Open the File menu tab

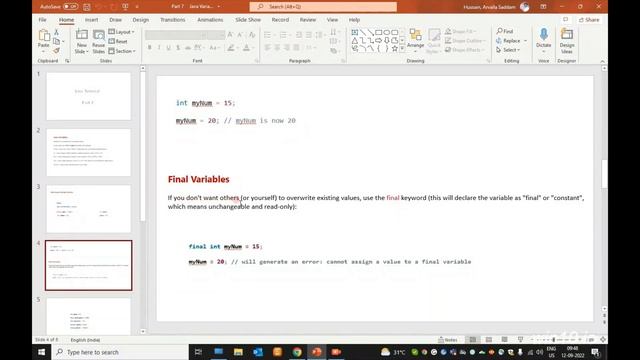point(42,20)
